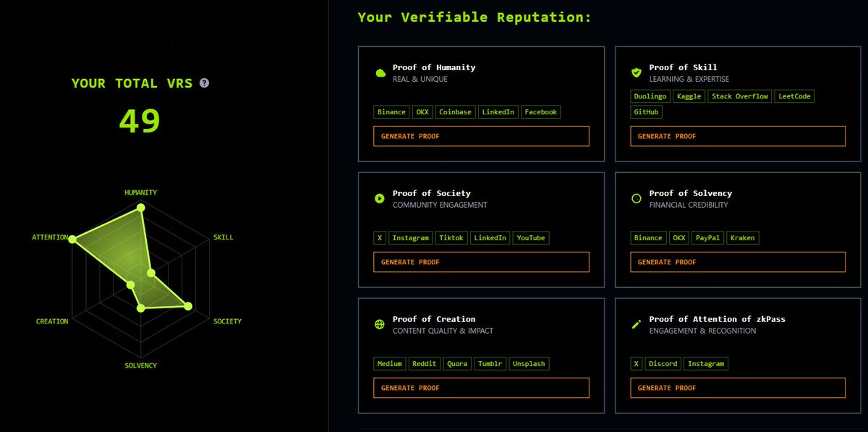
Task: Select Binance tag under Proof of Solvency
Action: pos(648,238)
